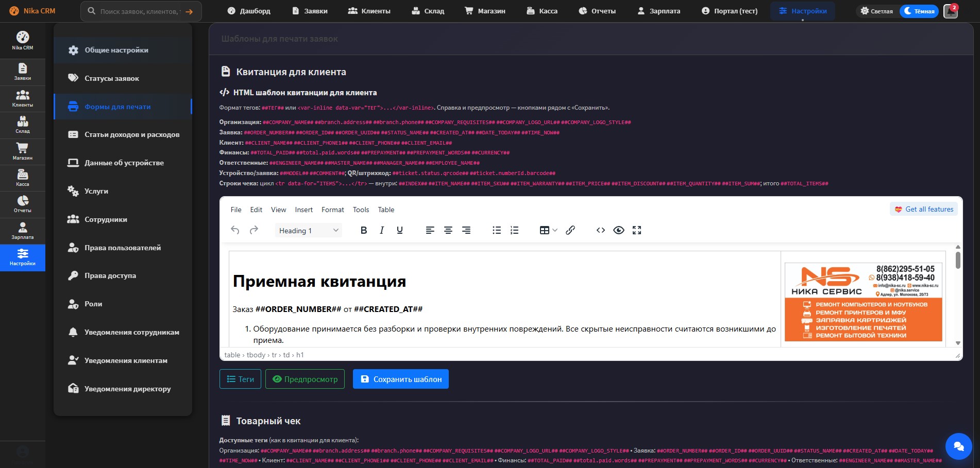Insert a bullet list
This screenshot has height=468, width=980.
497,230
